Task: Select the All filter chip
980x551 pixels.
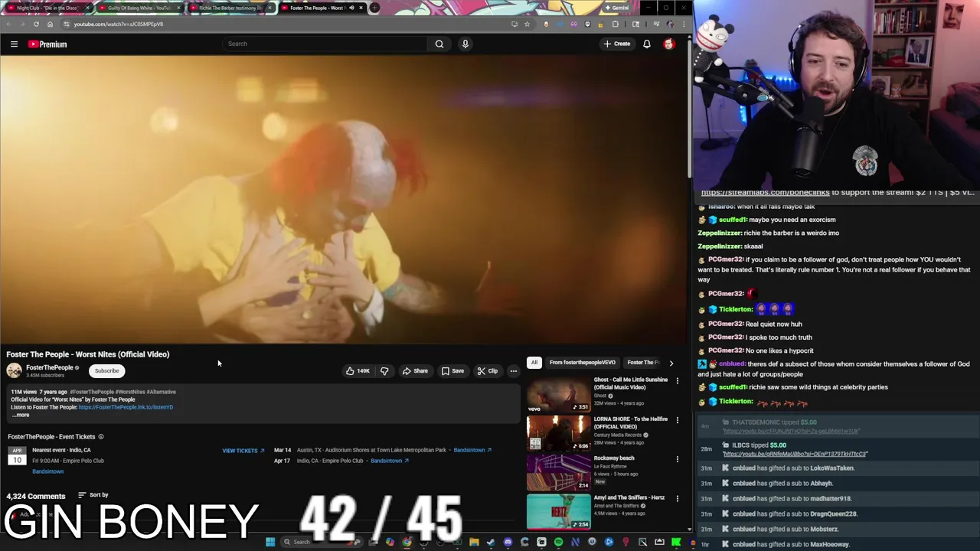Action: click(x=534, y=363)
